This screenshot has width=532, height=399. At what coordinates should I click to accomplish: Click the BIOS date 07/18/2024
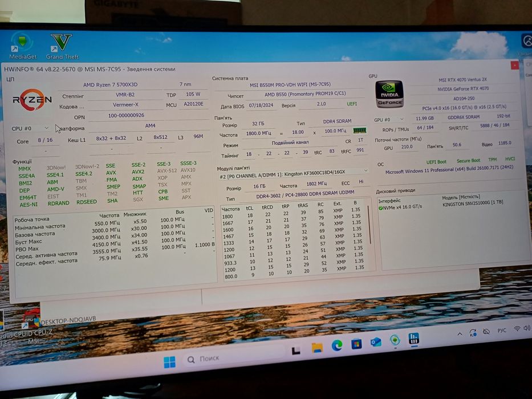pos(261,105)
